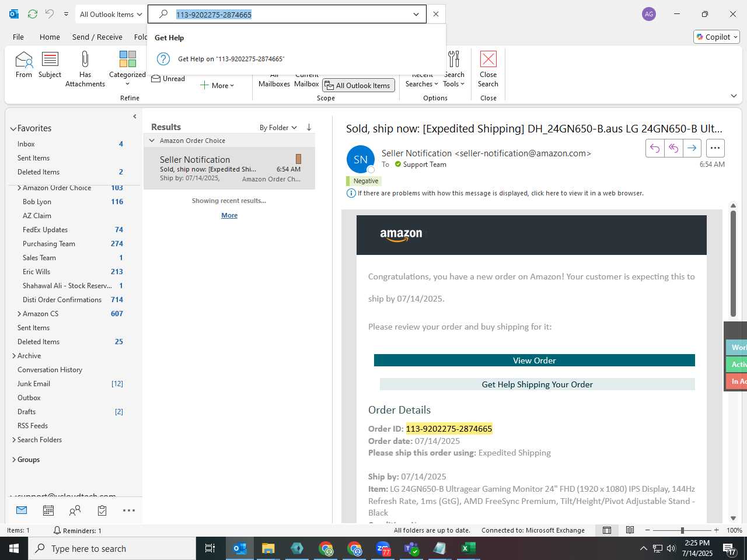Screen dimensions: 747x560
Task: Expand the Amazon CS folder
Action: [x=19, y=314]
